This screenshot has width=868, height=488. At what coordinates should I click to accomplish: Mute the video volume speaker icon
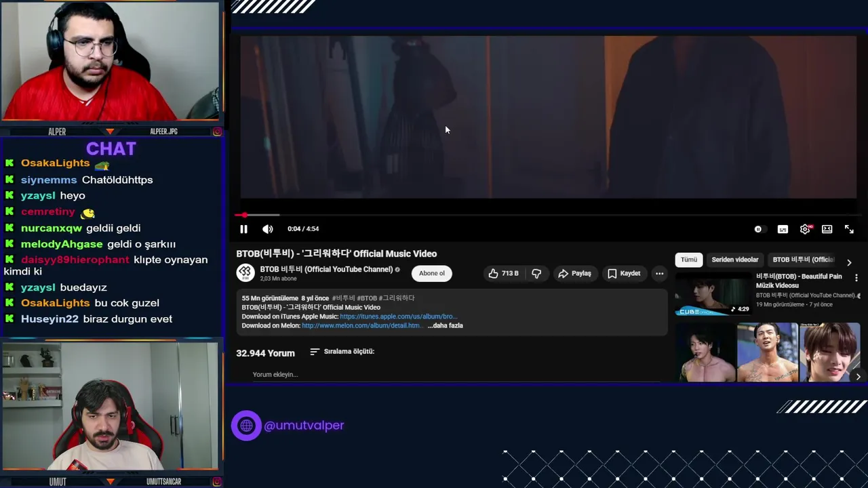268,229
